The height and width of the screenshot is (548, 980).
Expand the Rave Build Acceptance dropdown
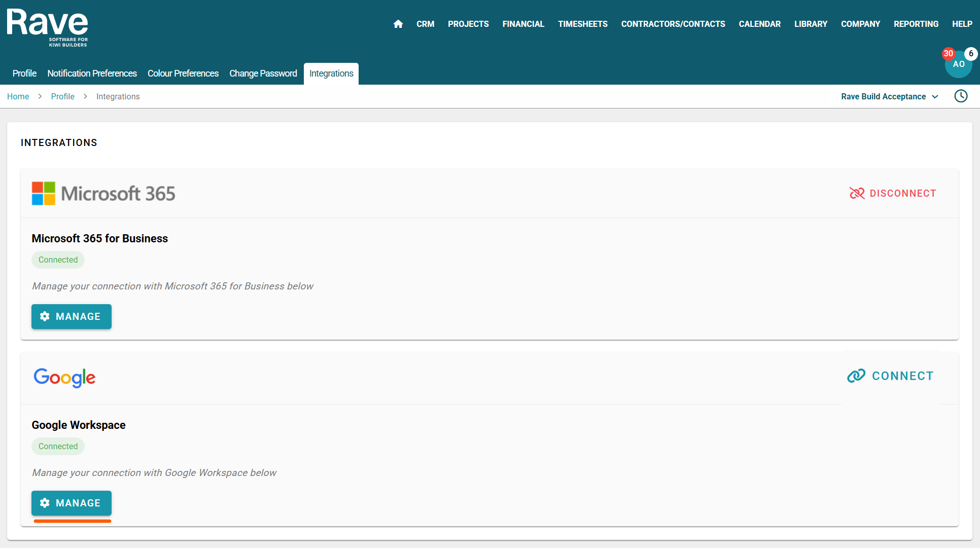point(889,96)
